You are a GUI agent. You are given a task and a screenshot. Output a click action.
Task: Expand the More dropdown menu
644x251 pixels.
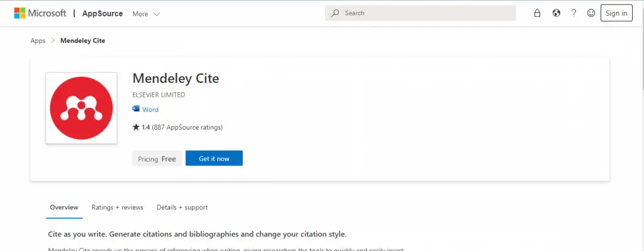[x=146, y=14]
